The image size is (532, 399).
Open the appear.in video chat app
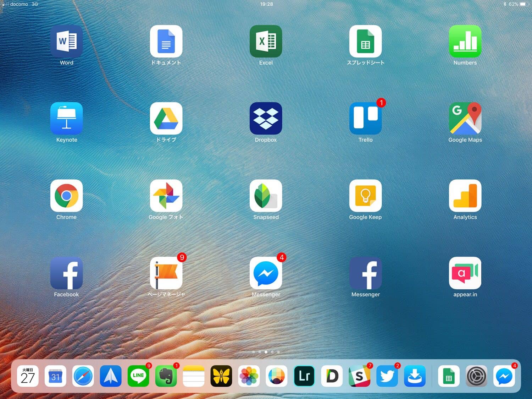tap(465, 273)
